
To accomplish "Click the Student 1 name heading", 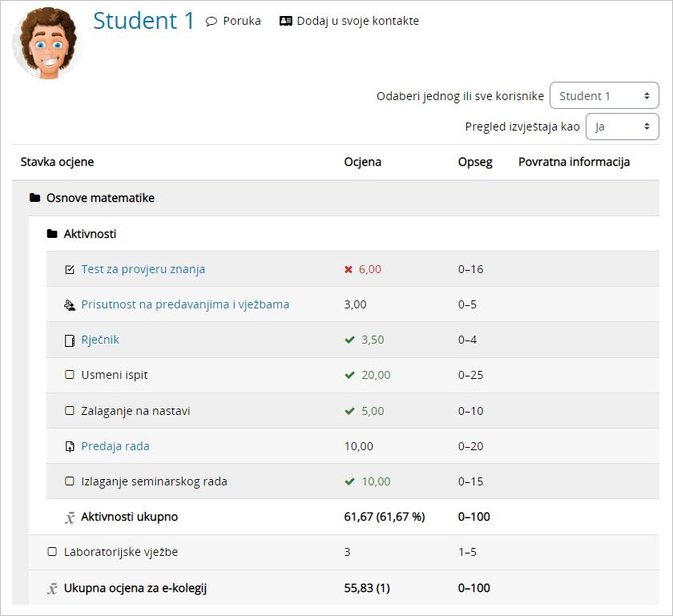I will (x=143, y=21).
